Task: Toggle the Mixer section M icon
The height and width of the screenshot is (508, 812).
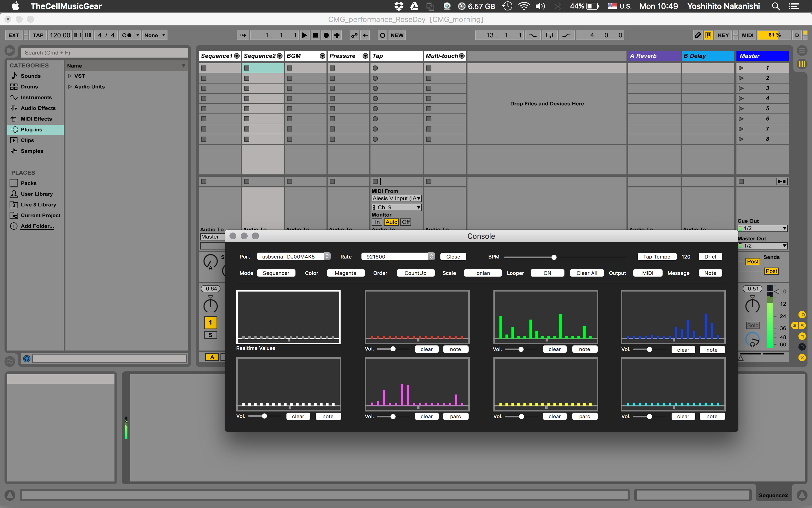Action: [802, 336]
